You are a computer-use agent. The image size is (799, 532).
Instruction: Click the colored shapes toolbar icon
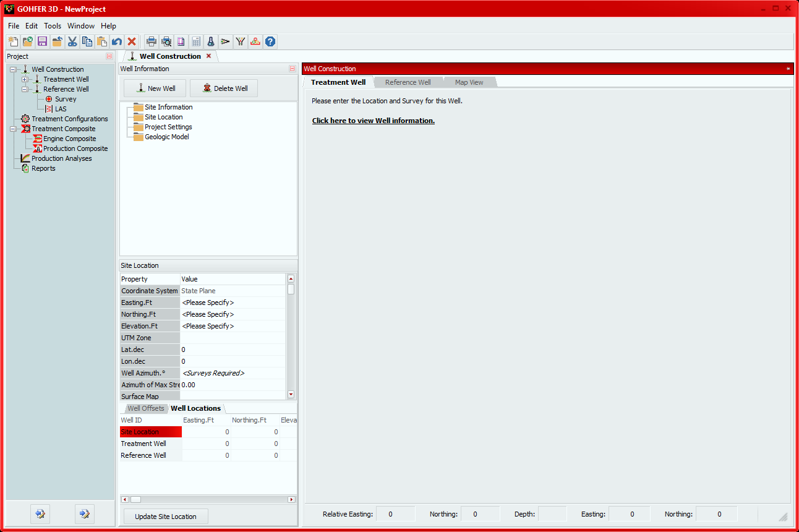click(x=255, y=41)
